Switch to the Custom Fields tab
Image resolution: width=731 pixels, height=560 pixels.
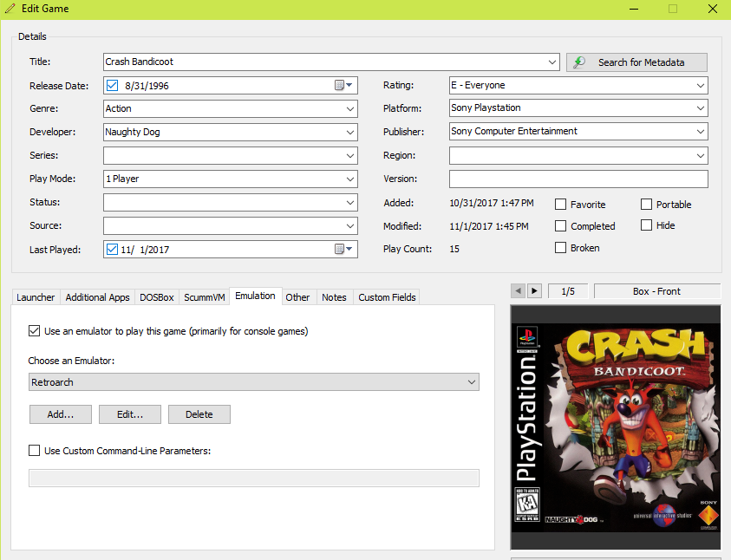click(x=387, y=297)
